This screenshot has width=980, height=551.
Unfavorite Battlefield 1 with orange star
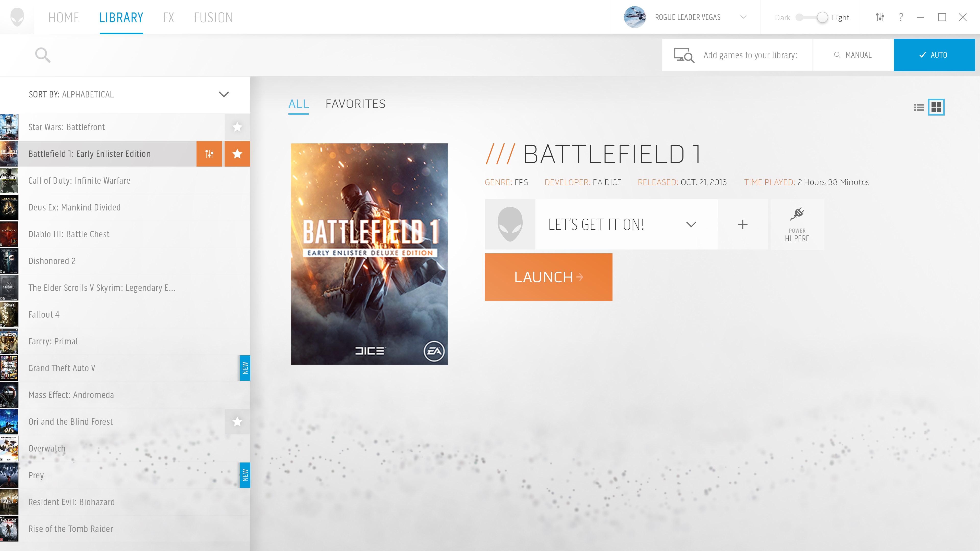(237, 154)
